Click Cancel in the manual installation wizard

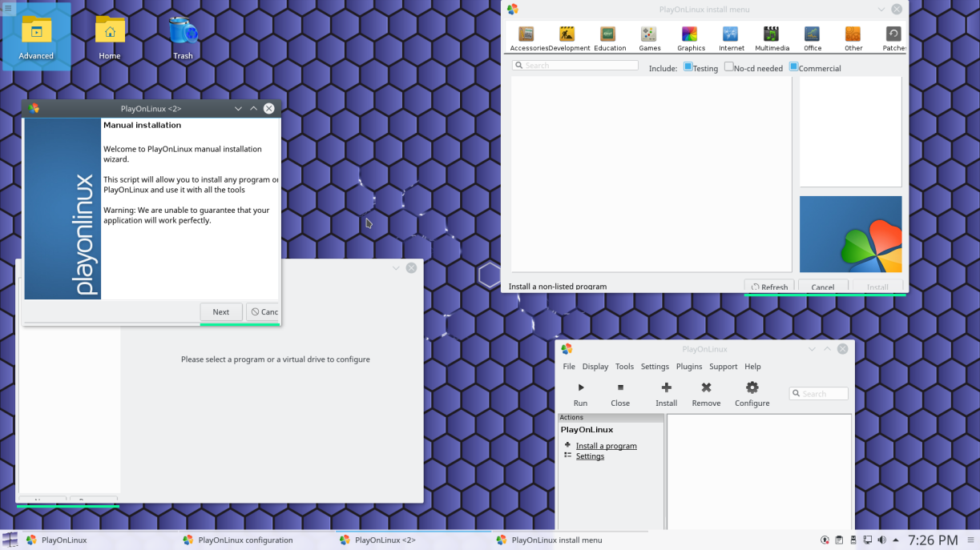[264, 312]
